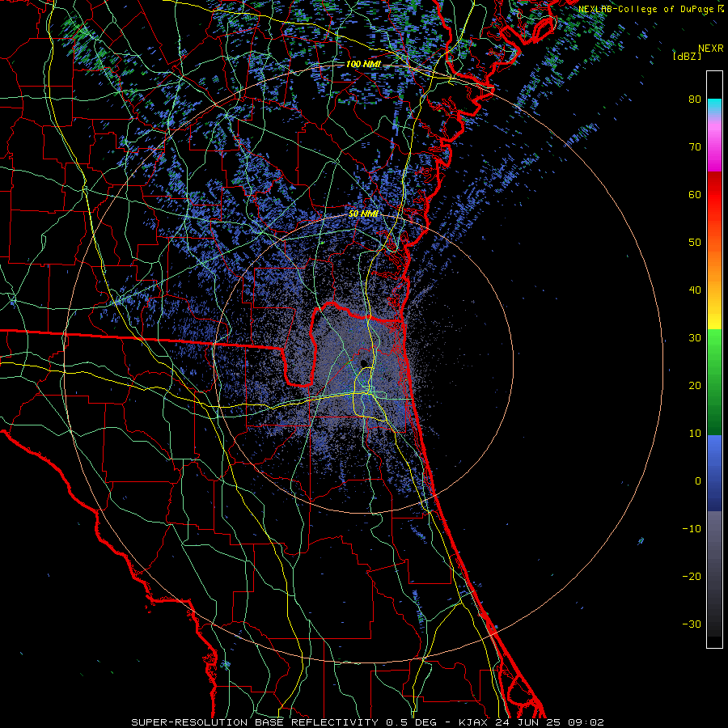Click the 70 value on the dBZ scale
The image size is (728, 728).
coord(695,147)
